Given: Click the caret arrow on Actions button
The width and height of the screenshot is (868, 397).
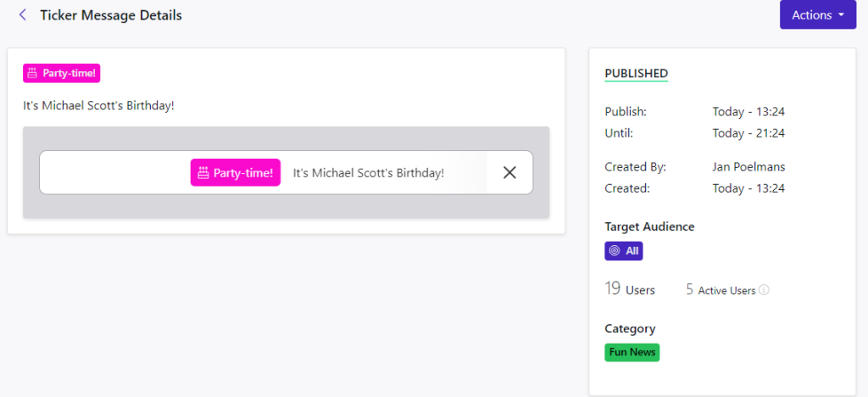Looking at the screenshot, I should pos(842,15).
